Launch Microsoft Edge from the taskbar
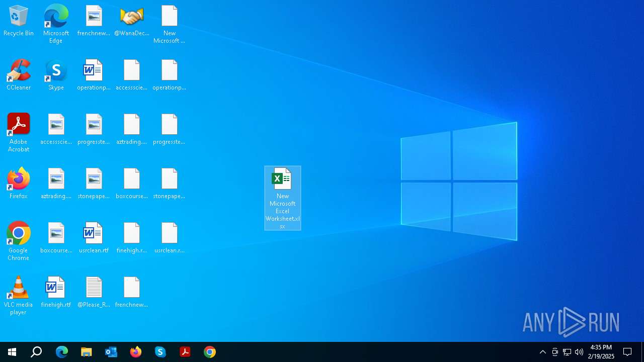Screen dimensions: 644x362 61,352
